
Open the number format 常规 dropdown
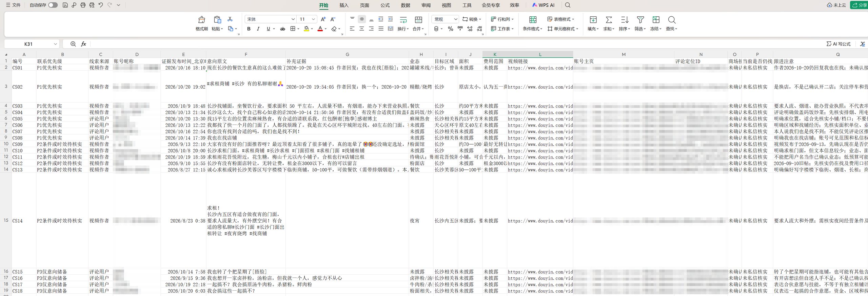pos(456,19)
